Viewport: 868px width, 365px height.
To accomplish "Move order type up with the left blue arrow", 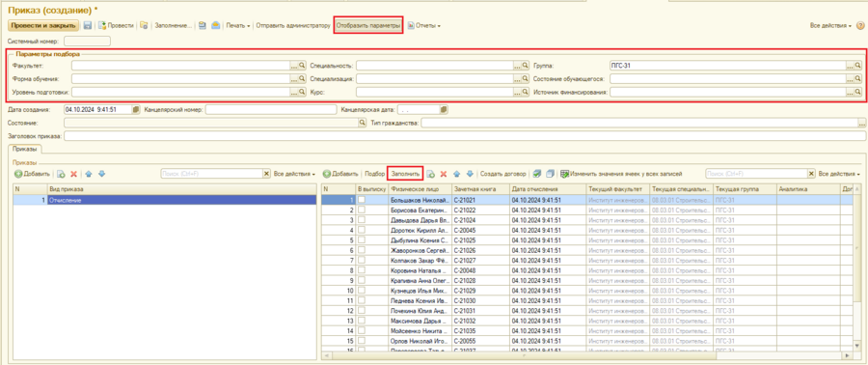I will 89,174.
